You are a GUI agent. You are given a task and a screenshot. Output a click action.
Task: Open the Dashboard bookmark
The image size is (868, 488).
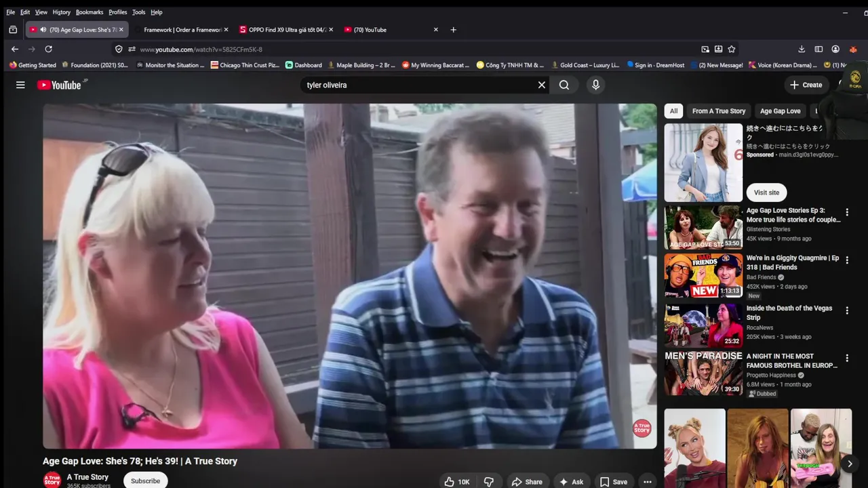(304, 65)
